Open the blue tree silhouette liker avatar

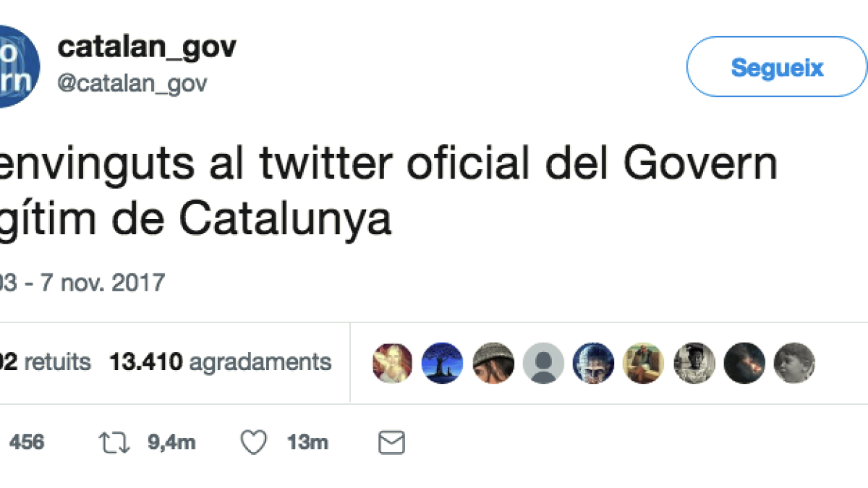click(442, 363)
